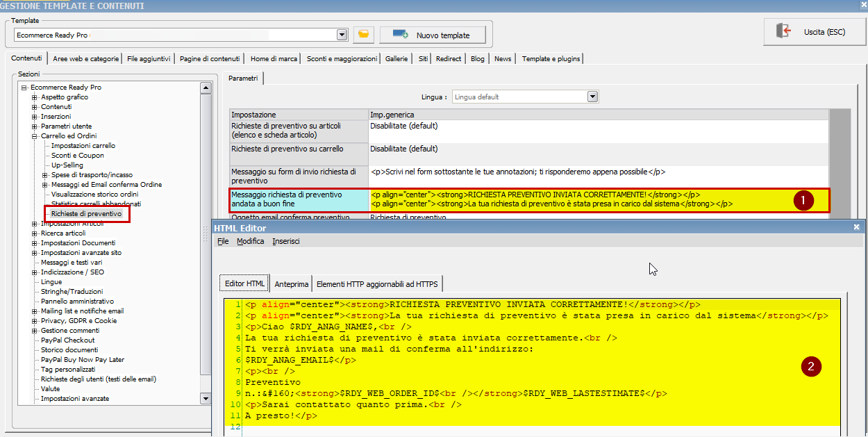Select Impostazioni avanzate tree item

click(75, 399)
